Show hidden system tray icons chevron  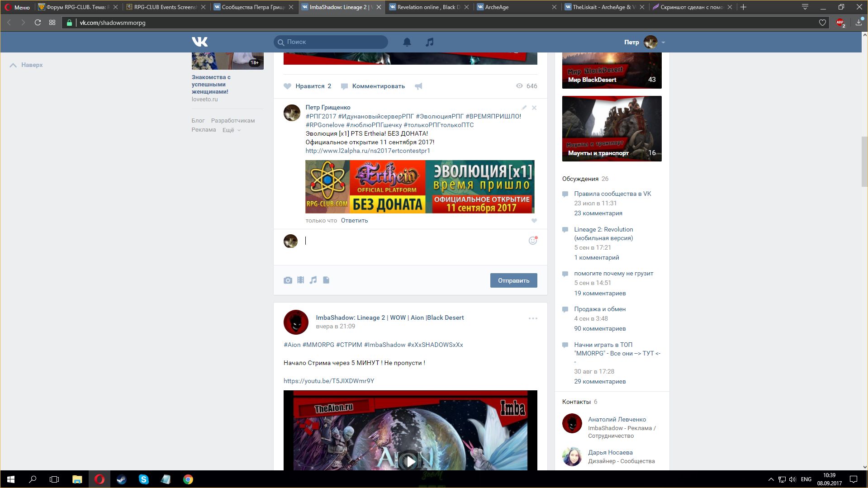click(x=771, y=479)
